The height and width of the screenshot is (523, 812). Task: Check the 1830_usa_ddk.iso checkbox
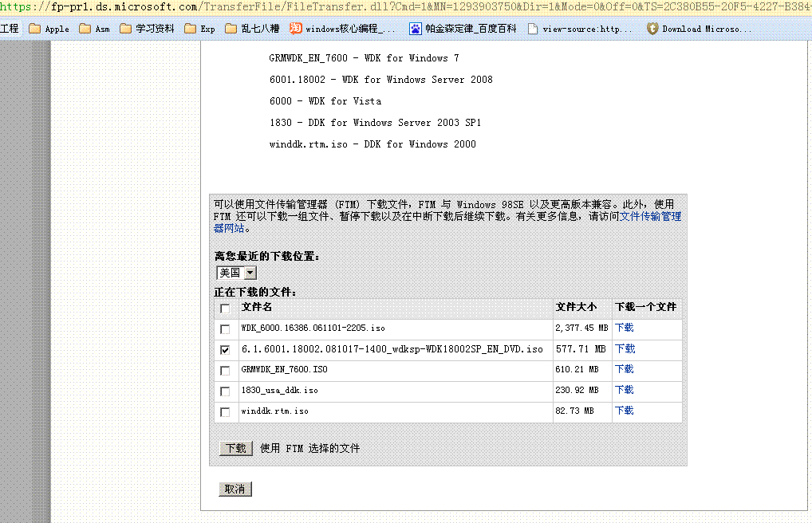[x=225, y=391]
